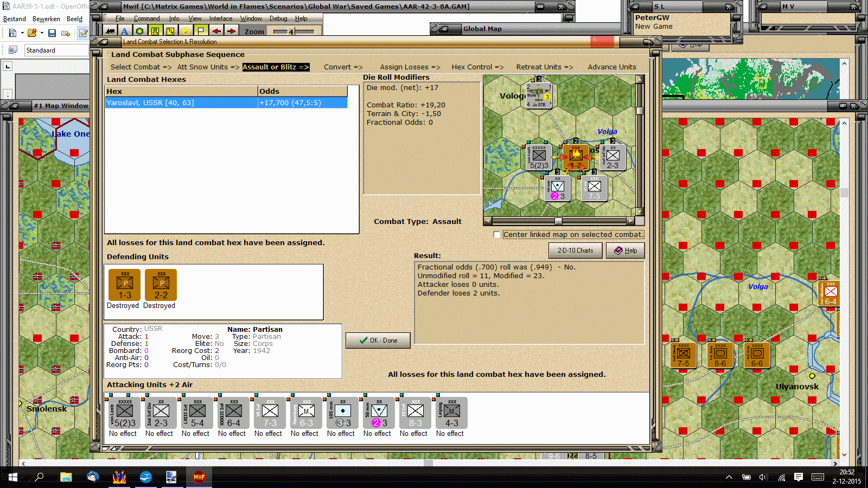Click the flag toolbar icon
The height and width of the screenshot is (488, 868).
(x=201, y=31)
